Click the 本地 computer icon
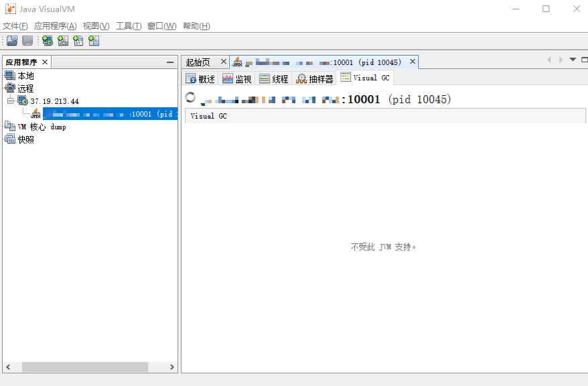The height and width of the screenshot is (386, 588). pyautogui.click(x=10, y=76)
